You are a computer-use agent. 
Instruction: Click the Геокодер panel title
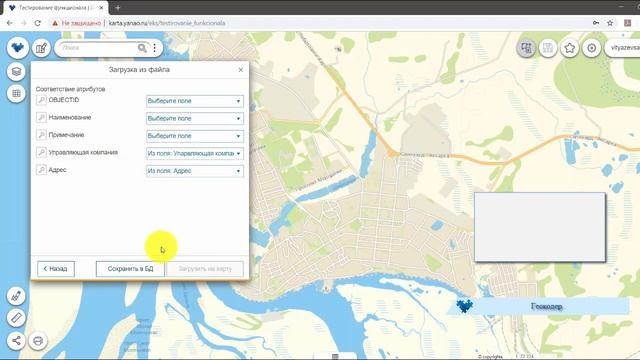click(547, 306)
